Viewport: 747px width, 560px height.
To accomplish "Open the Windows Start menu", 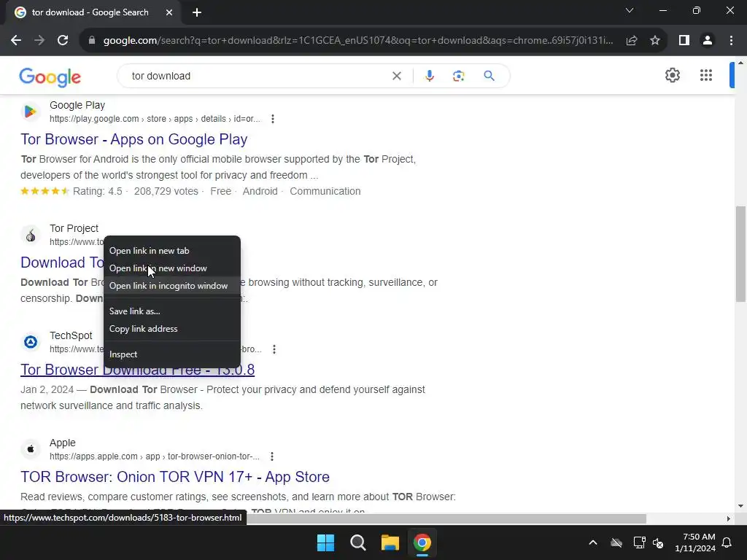I will click(326, 542).
